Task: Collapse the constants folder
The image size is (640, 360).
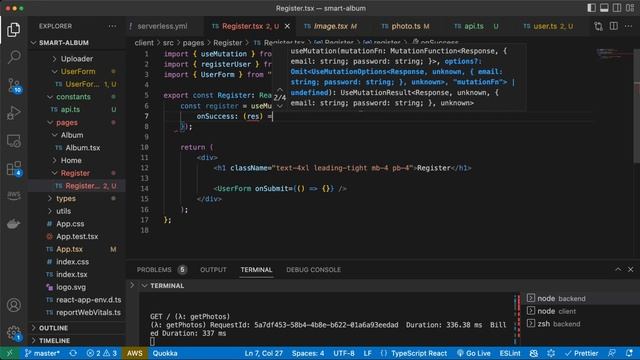Action: (73, 97)
